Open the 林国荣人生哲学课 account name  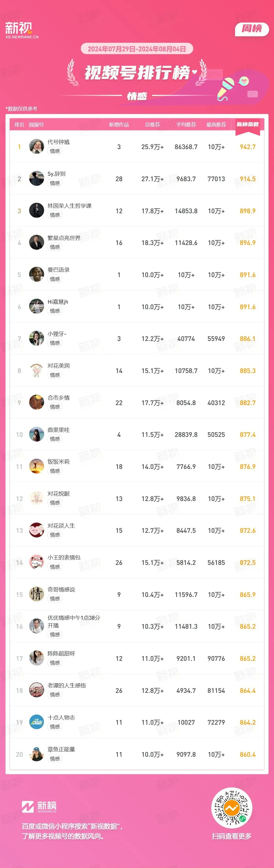pos(69,206)
